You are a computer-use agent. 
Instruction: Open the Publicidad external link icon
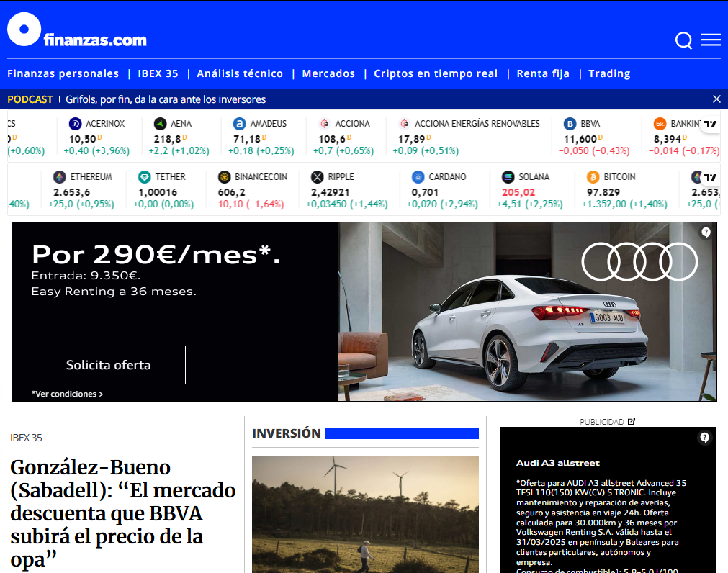(x=632, y=421)
